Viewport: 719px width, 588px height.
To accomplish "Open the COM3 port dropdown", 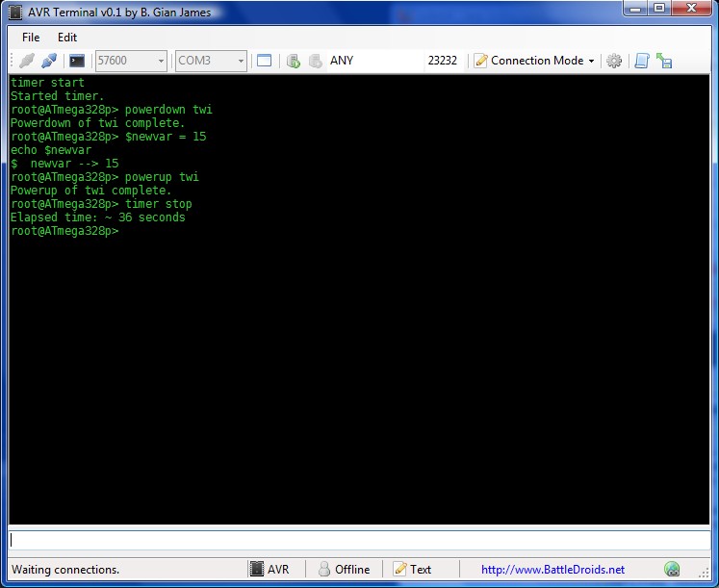I will [211, 61].
